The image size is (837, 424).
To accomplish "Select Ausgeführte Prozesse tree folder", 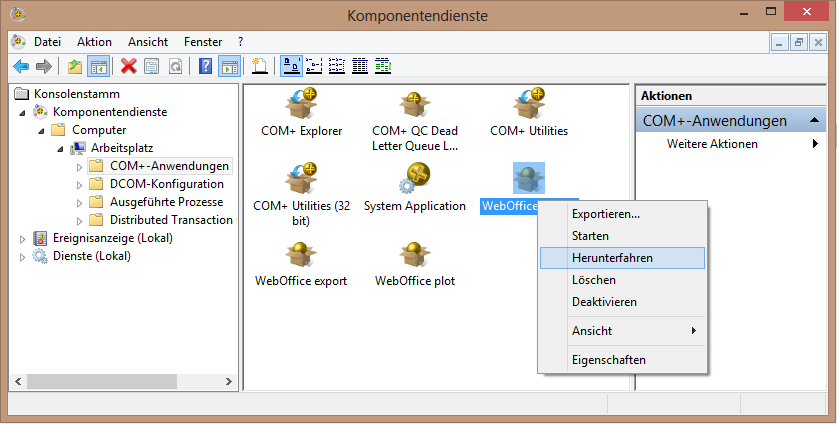I will (x=167, y=202).
